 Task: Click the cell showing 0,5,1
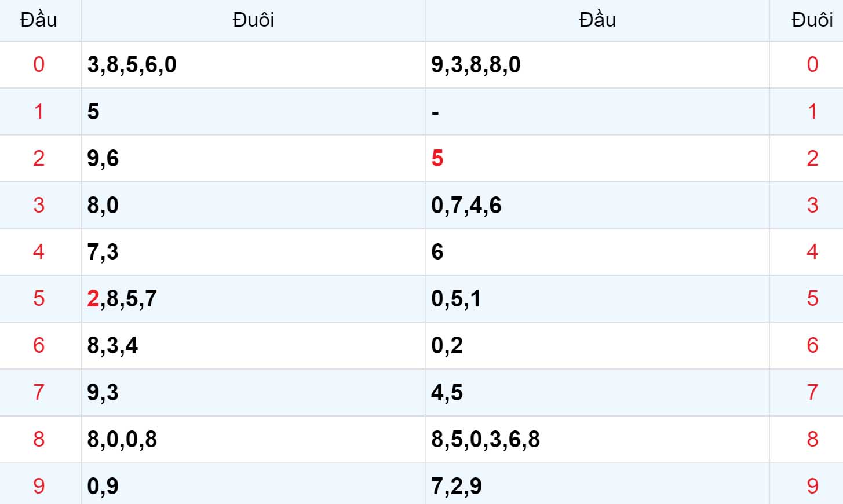(x=597, y=299)
